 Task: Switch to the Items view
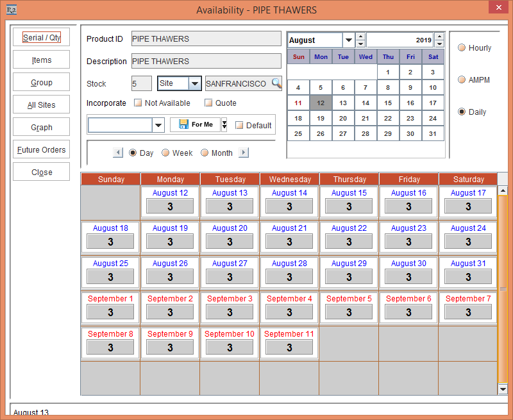click(41, 60)
